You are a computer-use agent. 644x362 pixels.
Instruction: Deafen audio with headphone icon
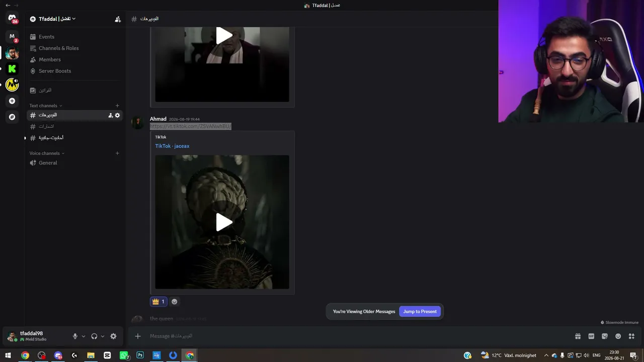[94, 336]
